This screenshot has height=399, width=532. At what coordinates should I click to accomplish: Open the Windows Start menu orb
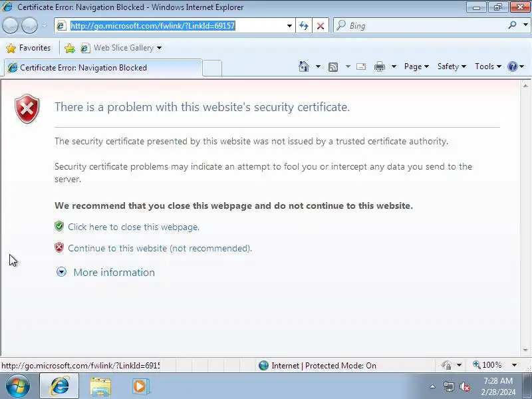pyautogui.click(x=18, y=386)
